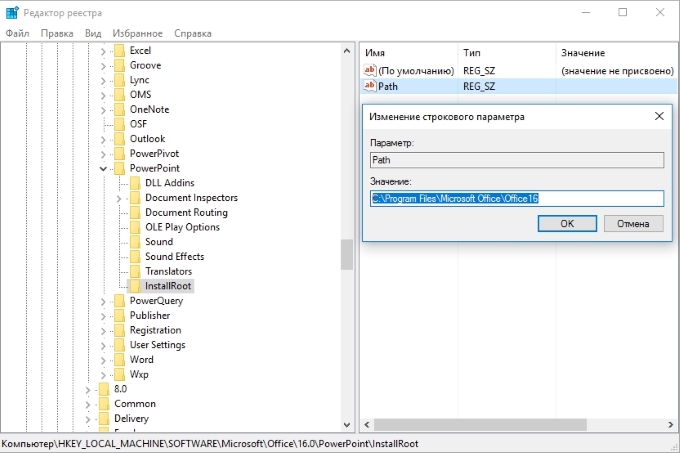This screenshot has width=680, height=453.
Task: Expand the PowerPivot key
Action: point(103,154)
